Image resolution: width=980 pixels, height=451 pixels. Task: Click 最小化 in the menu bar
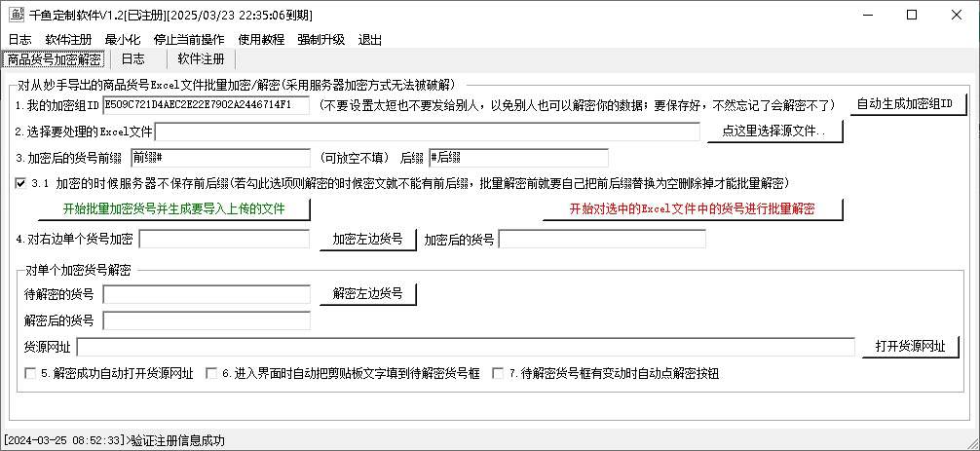coord(123,40)
